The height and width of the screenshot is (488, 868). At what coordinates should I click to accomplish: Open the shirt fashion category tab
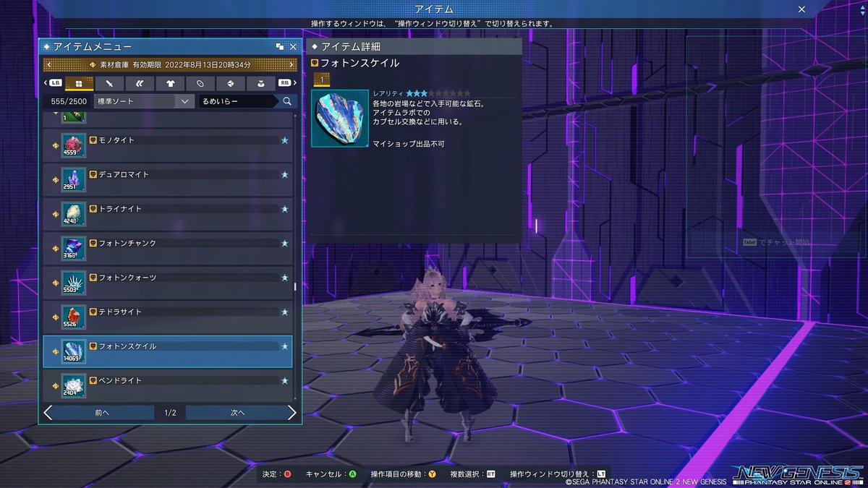point(170,83)
